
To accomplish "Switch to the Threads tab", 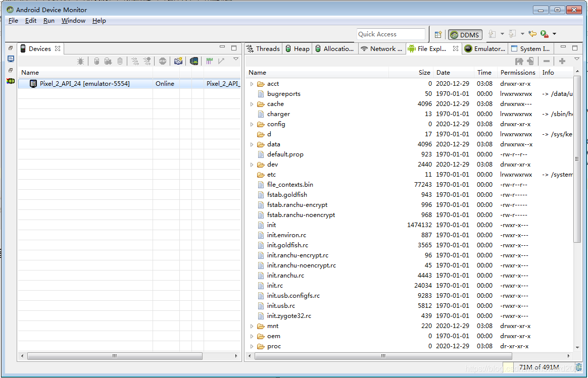I will 263,49.
